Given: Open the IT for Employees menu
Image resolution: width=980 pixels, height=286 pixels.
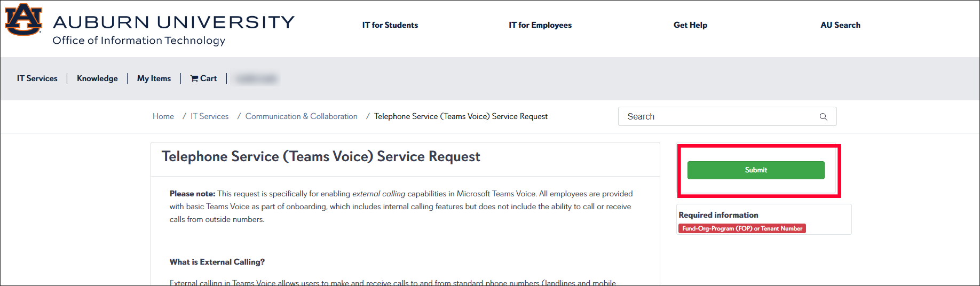Looking at the screenshot, I should coord(540,25).
